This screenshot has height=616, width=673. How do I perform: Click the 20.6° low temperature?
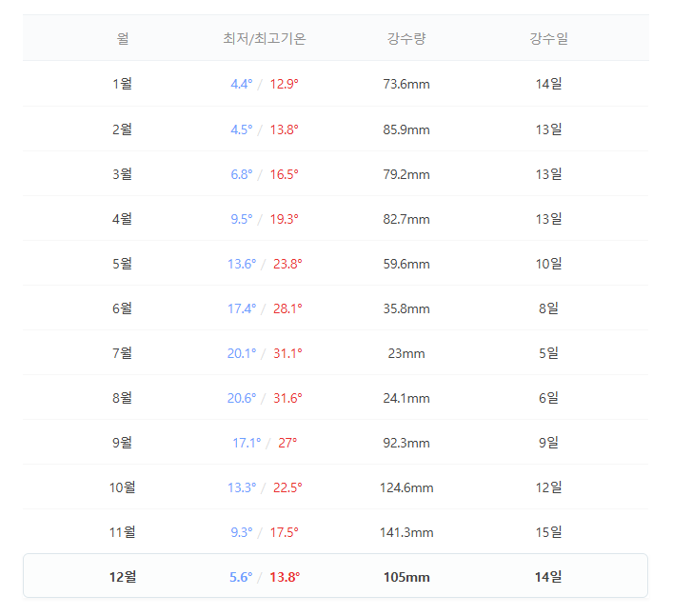(x=242, y=398)
